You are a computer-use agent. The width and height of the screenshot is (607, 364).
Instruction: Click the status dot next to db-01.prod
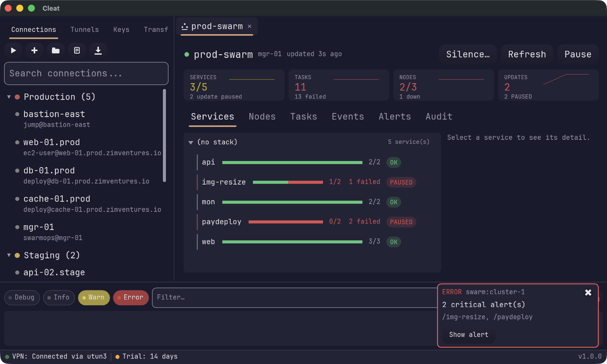(17, 171)
